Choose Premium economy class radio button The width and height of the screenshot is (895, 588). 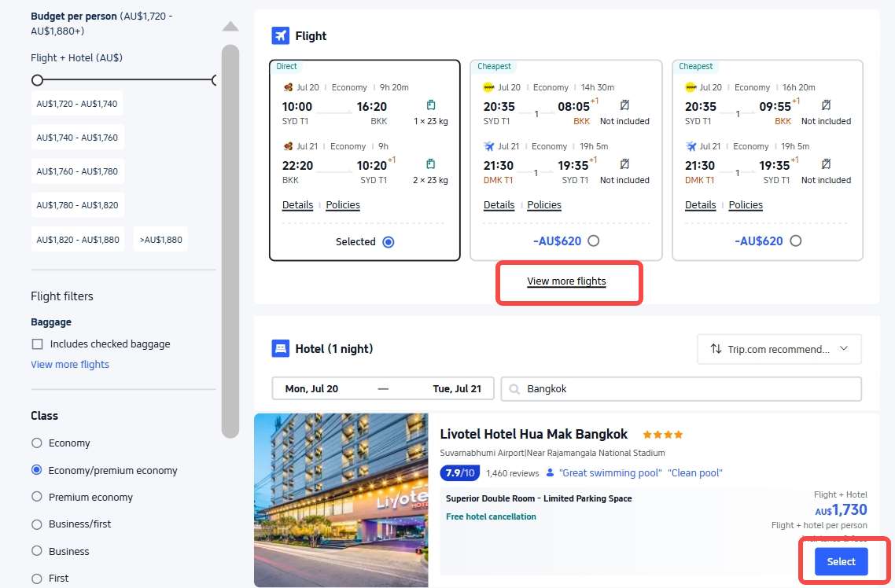[x=37, y=497]
